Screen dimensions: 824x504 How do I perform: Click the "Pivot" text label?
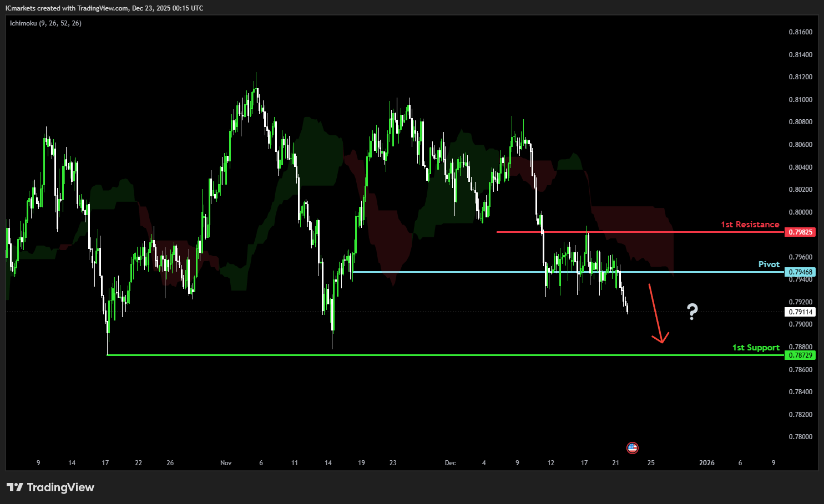point(769,264)
